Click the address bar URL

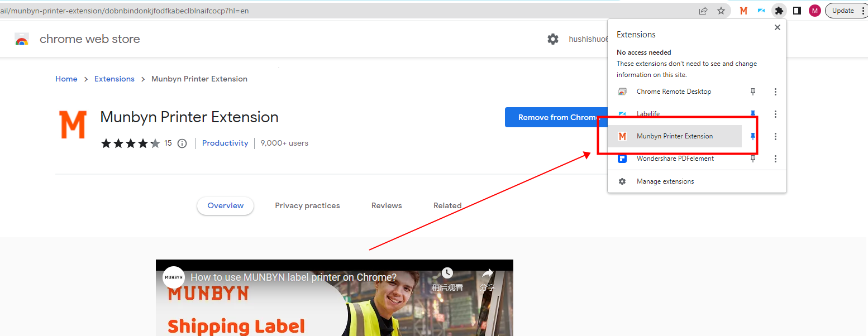[x=125, y=11]
